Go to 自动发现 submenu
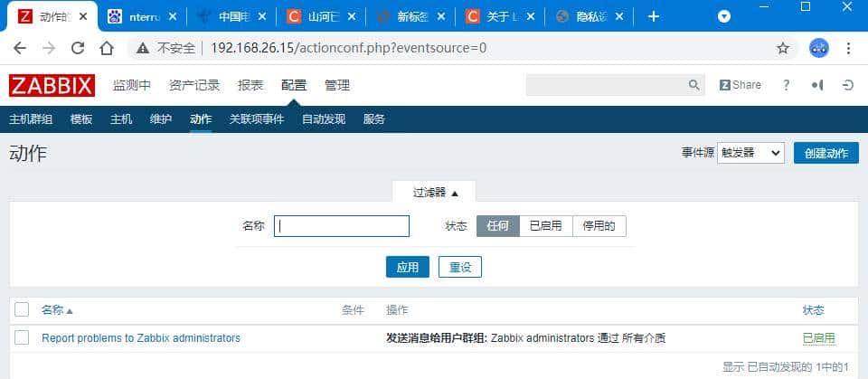The image size is (868, 379). (x=324, y=119)
